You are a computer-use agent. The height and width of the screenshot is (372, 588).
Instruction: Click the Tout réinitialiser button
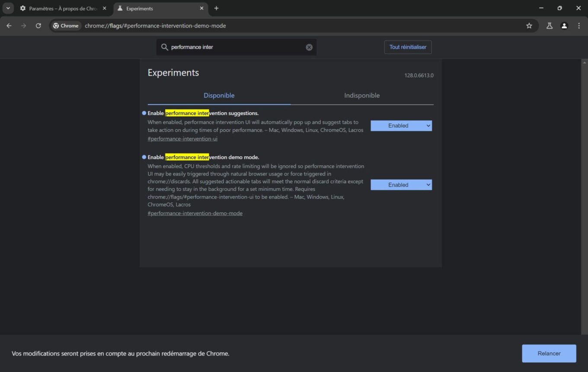[408, 47]
